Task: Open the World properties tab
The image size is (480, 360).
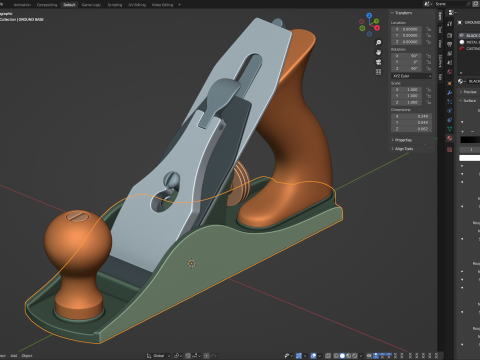Action: click(x=450, y=72)
